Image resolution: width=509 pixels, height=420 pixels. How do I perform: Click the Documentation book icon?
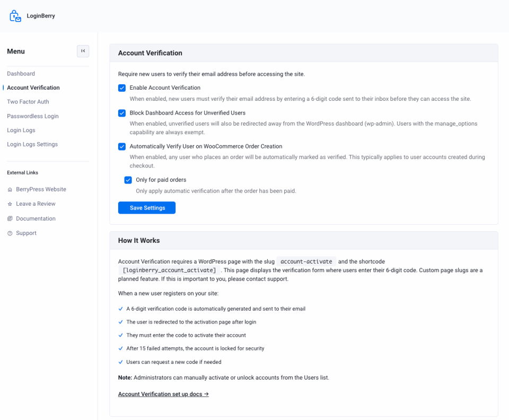(10, 218)
